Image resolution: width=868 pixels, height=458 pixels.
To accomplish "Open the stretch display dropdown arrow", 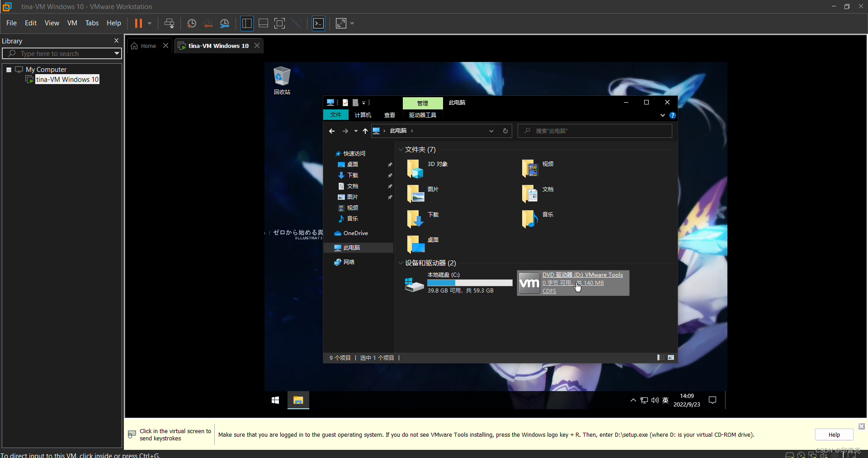I will 353,23.
